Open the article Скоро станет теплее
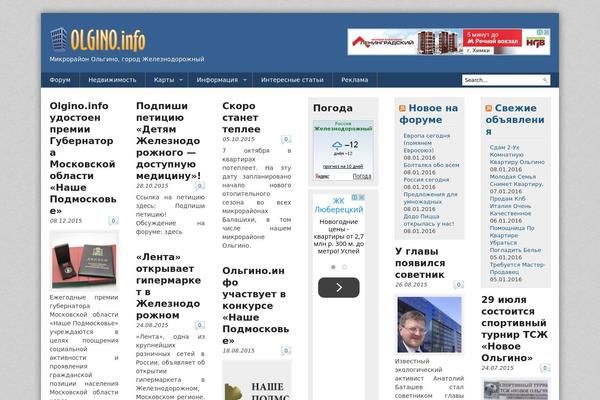Image resolution: width=600 pixels, height=400 pixels. click(x=241, y=118)
